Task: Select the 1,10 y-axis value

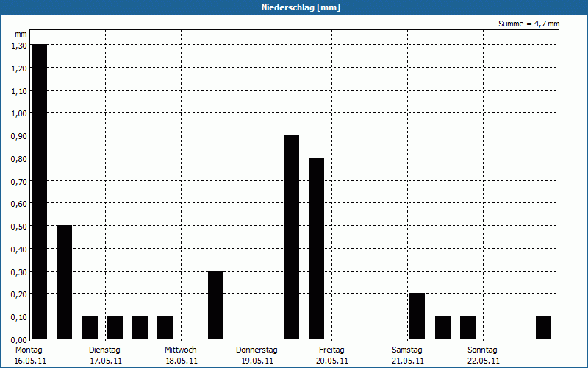Action: (19, 91)
